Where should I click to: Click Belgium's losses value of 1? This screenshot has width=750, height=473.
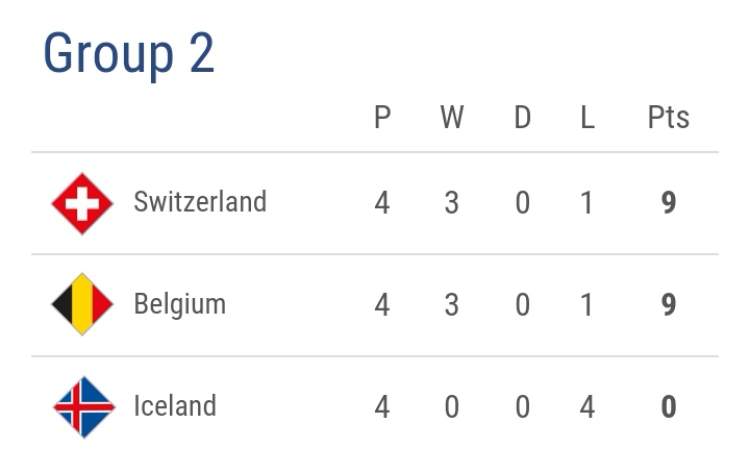[x=587, y=305]
